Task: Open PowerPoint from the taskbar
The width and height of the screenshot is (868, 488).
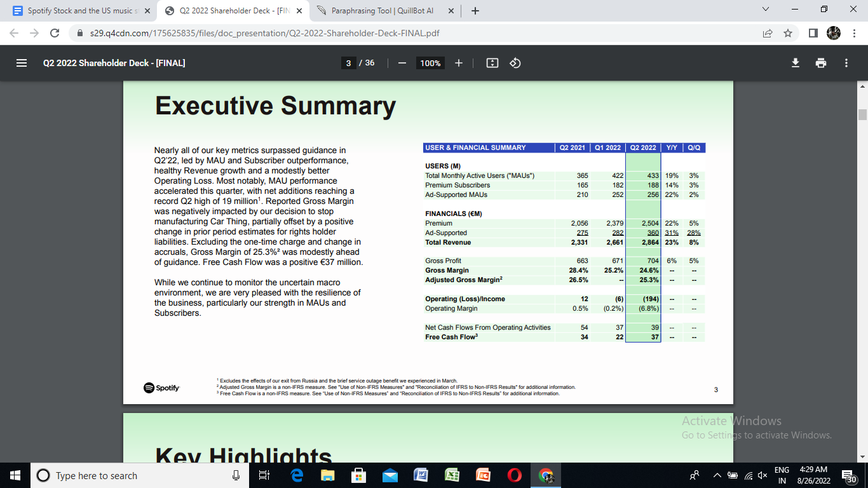Action: (x=483, y=475)
